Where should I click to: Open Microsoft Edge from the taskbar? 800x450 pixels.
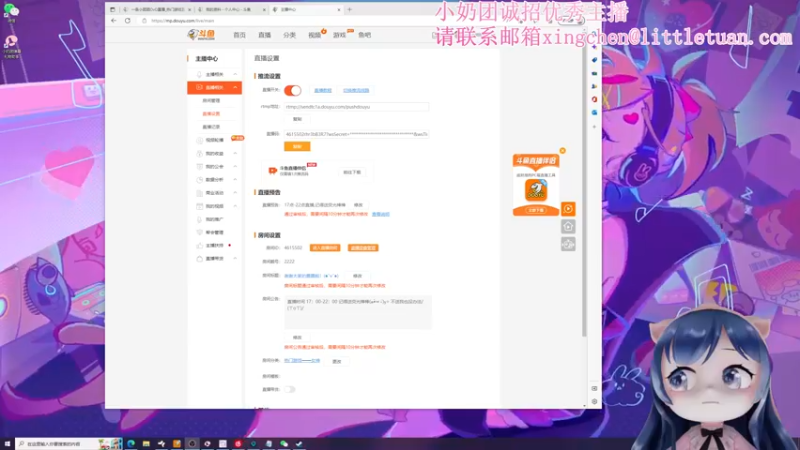[x=131, y=444]
